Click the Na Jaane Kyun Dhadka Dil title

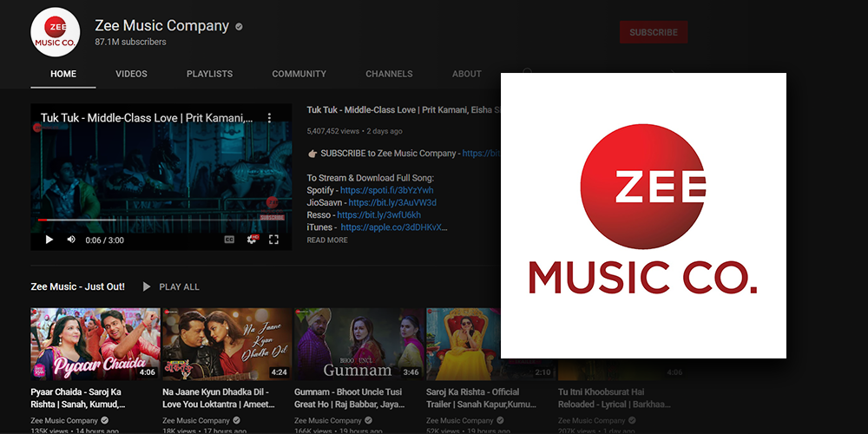pos(219,398)
